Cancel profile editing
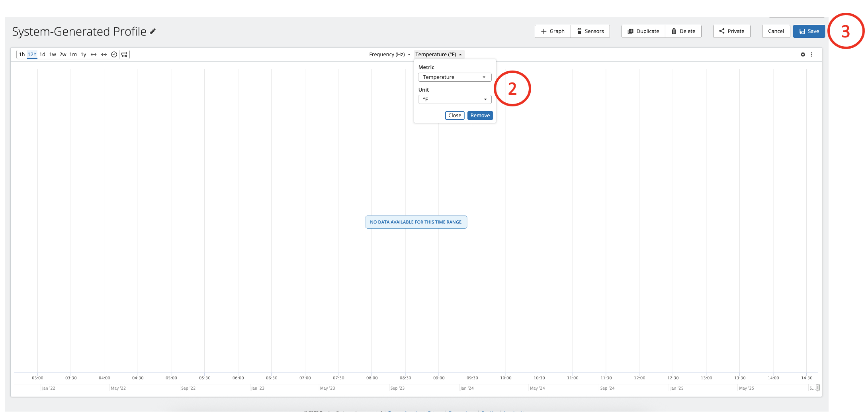Image resolution: width=868 pixels, height=412 pixels. tap(776, 31)
